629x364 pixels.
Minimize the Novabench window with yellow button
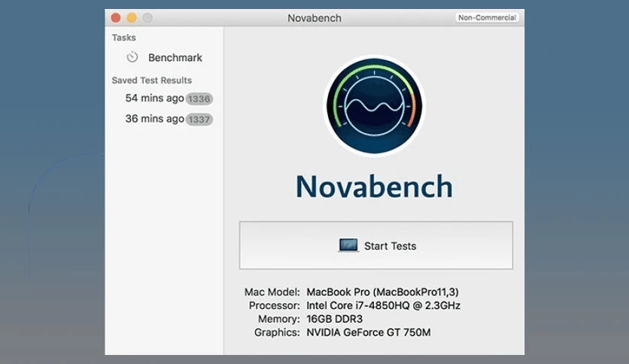click(132, 17)
